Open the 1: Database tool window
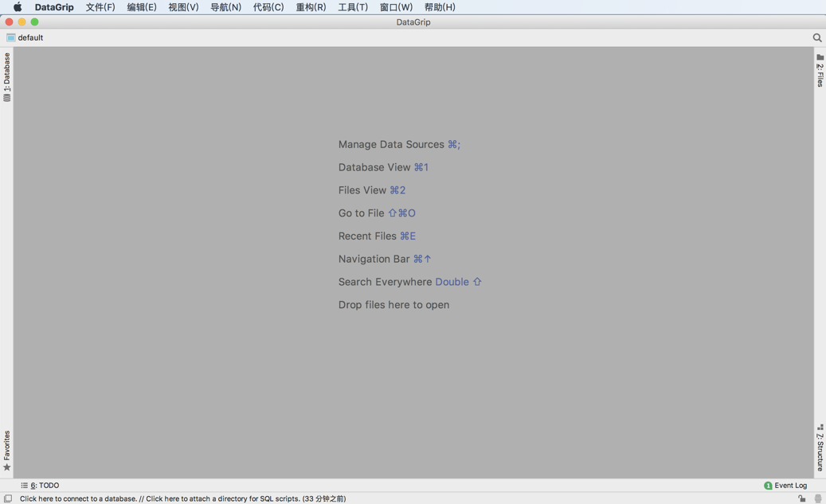 click(7, 77)
